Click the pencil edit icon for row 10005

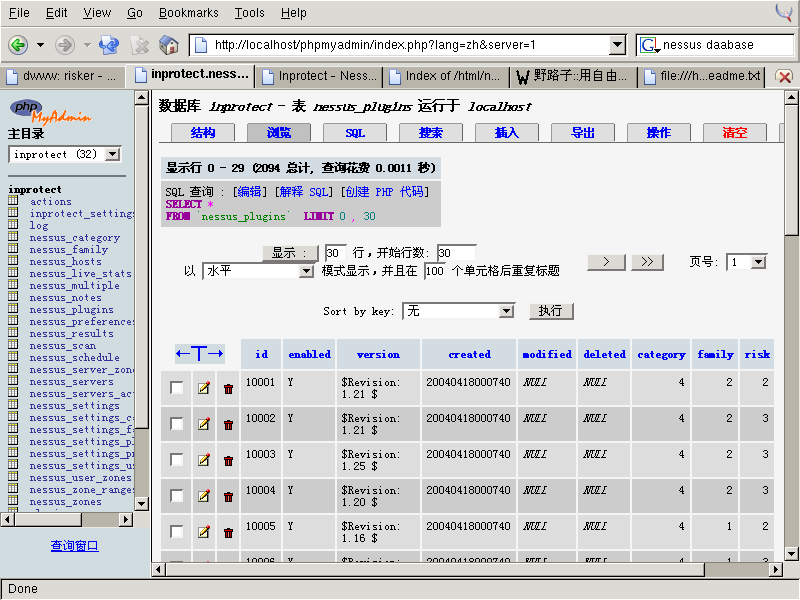[x=204, y=532]
